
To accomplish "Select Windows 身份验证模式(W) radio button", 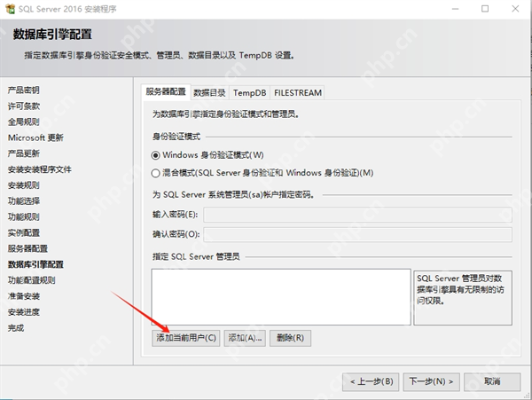I will [155, 155].
